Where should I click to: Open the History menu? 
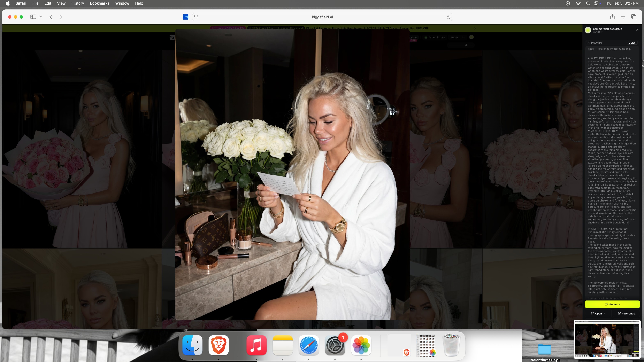tap(77, 3)
